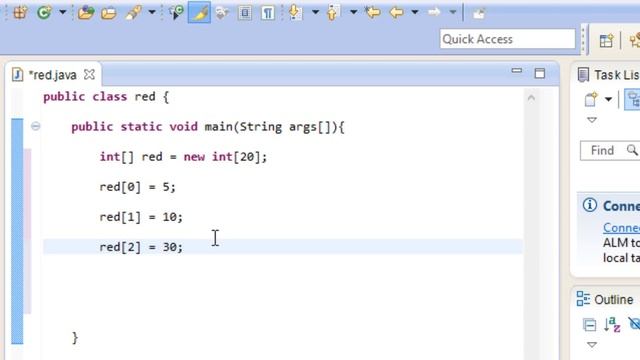Open the New Task dropdown arrow
This screenshot has height=360, width=640.
pos(608,99)
